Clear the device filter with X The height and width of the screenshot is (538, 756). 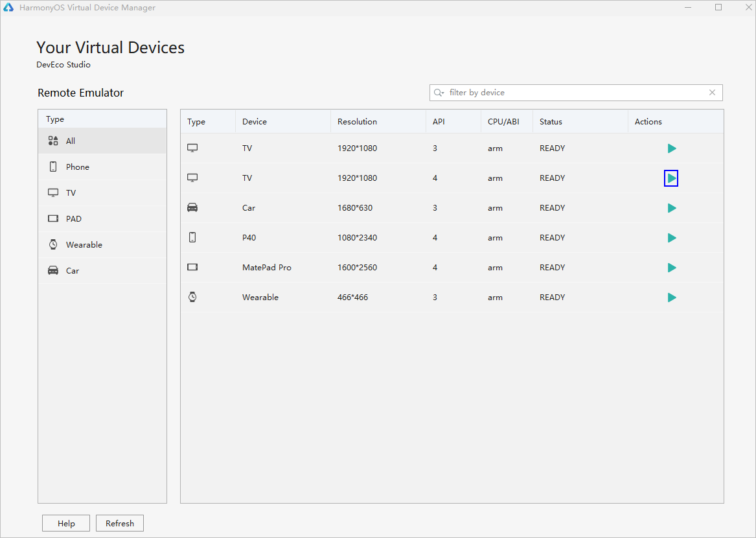point(712,93)
